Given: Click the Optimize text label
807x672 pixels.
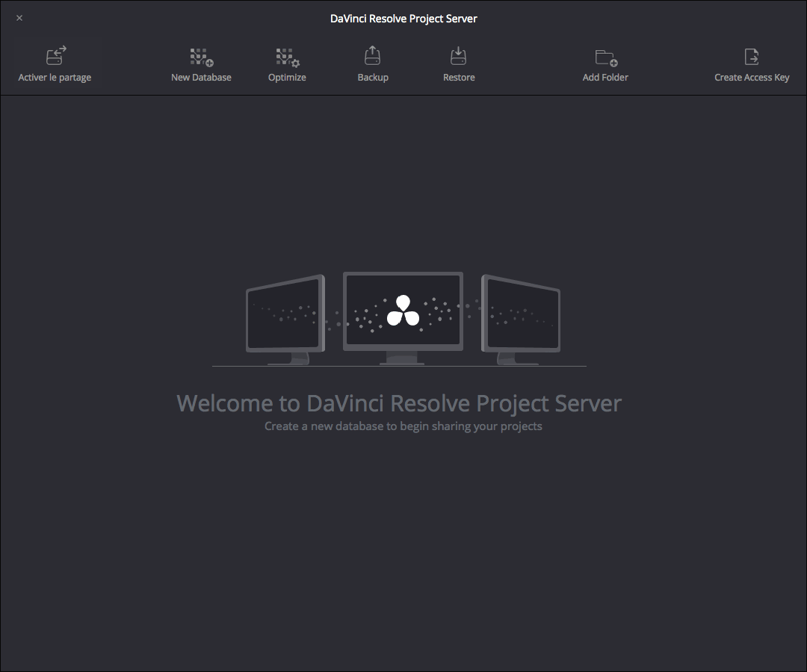Looking at the screenshot, I should click(287, 78).
